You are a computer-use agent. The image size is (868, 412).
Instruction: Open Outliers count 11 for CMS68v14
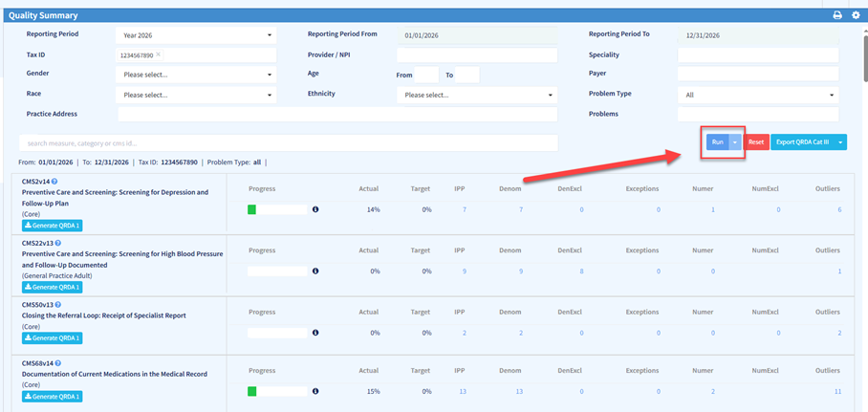click(837, 391)
